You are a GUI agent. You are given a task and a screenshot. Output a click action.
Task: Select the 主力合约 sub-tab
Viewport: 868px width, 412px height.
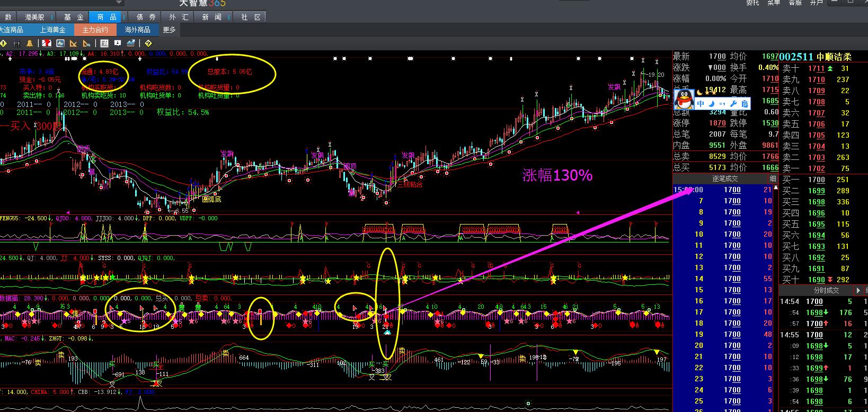pyautogui.click(x=95, y=30)
